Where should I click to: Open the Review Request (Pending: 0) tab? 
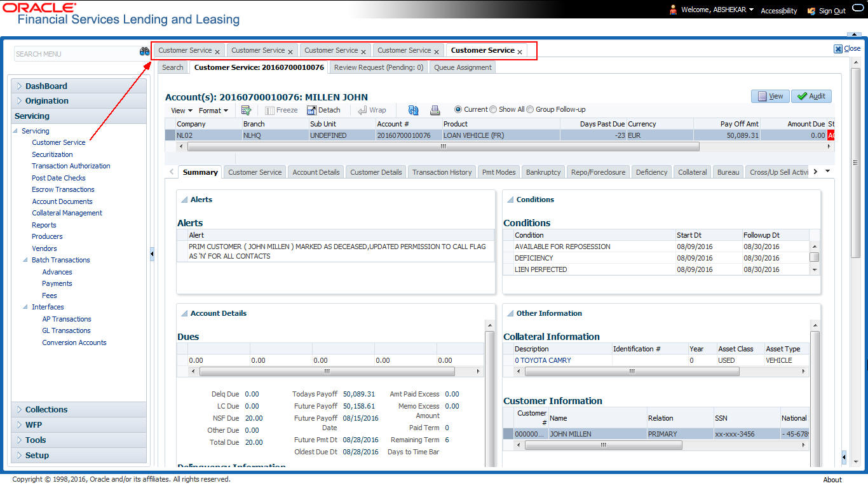coord(379,67)
